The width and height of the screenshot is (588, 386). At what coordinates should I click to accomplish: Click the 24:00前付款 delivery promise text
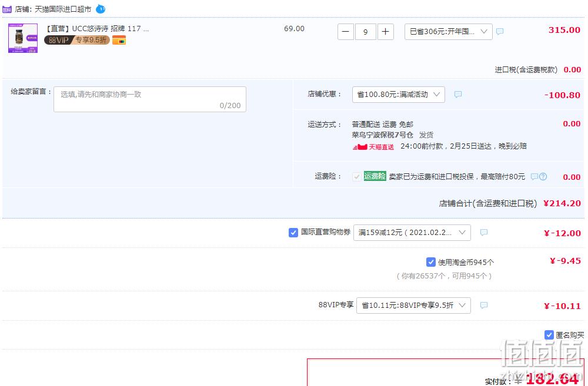[x=463, y=146]
